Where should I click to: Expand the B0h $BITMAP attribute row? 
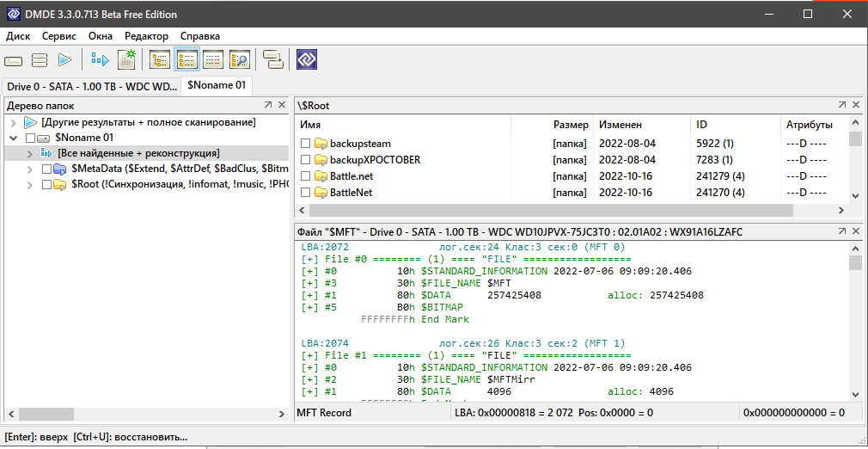click(309, 307)
